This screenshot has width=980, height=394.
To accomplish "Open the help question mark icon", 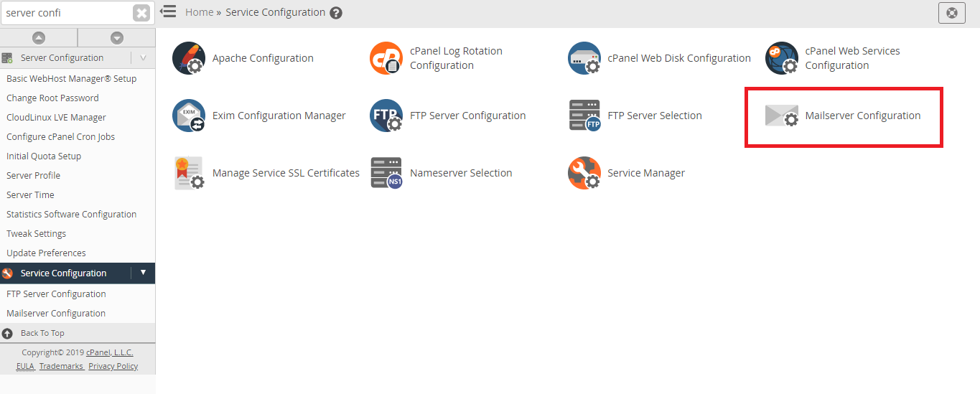I will pos(336,13).
